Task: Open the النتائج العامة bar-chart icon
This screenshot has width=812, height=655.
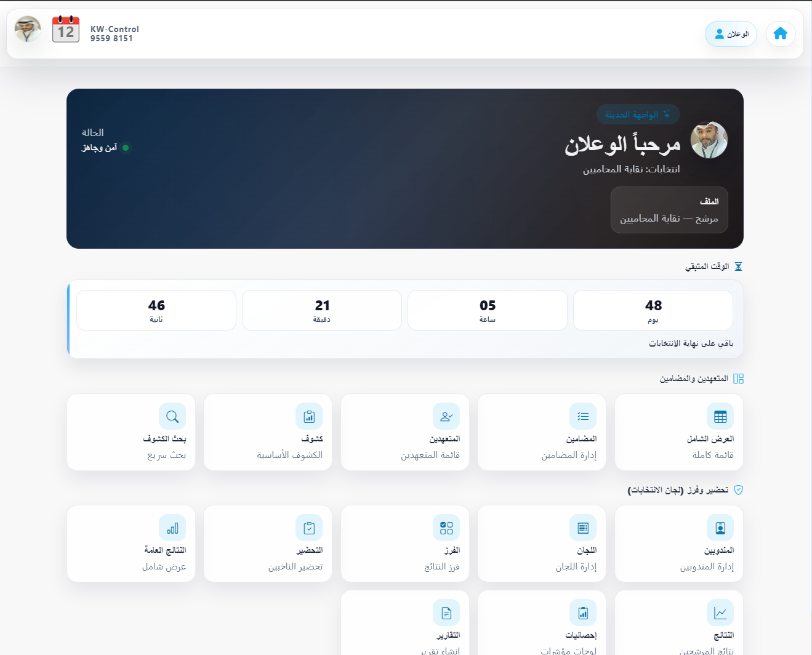Action: pos(172,528)
